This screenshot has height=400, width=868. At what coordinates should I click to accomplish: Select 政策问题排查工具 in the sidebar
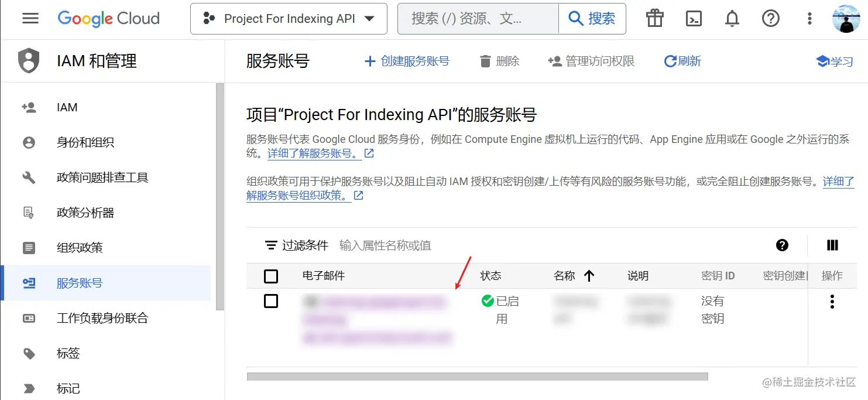point(105,177)
